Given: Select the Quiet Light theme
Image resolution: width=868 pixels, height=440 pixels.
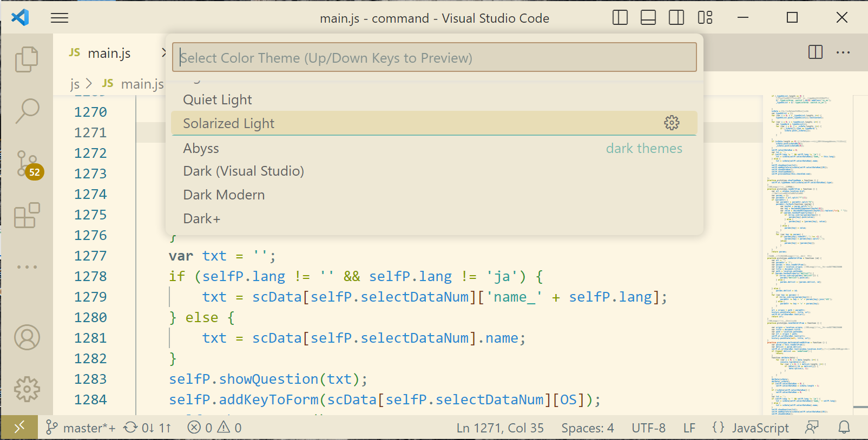Looking at the screenshot, I should 434,99.
